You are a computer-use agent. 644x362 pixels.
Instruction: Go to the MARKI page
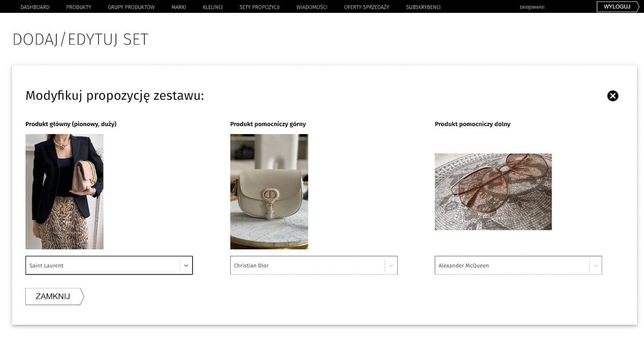tap(179, 7)
